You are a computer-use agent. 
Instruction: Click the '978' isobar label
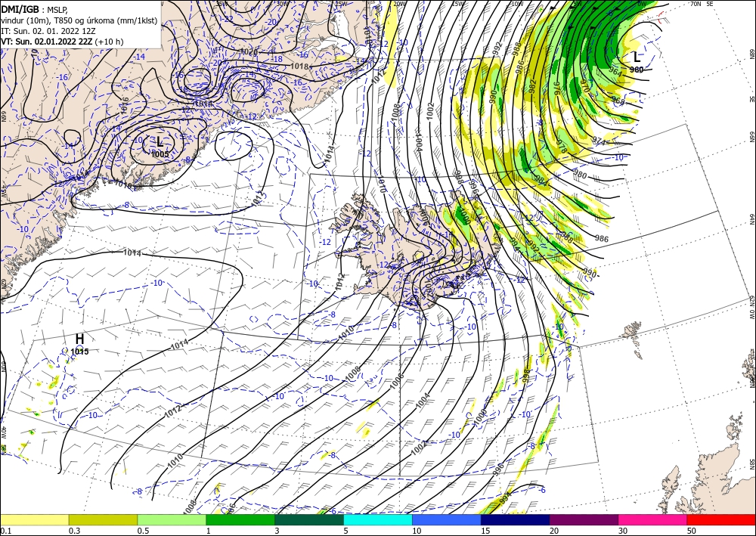562,146
